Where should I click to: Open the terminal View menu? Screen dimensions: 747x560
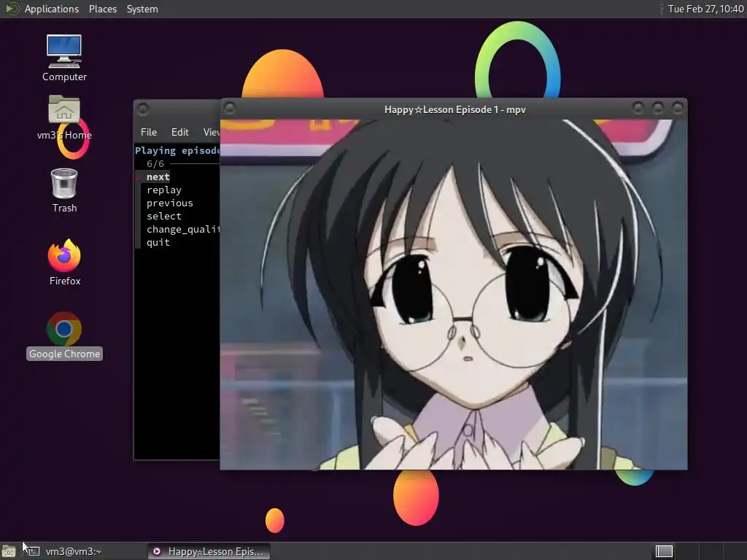point(211,132)
